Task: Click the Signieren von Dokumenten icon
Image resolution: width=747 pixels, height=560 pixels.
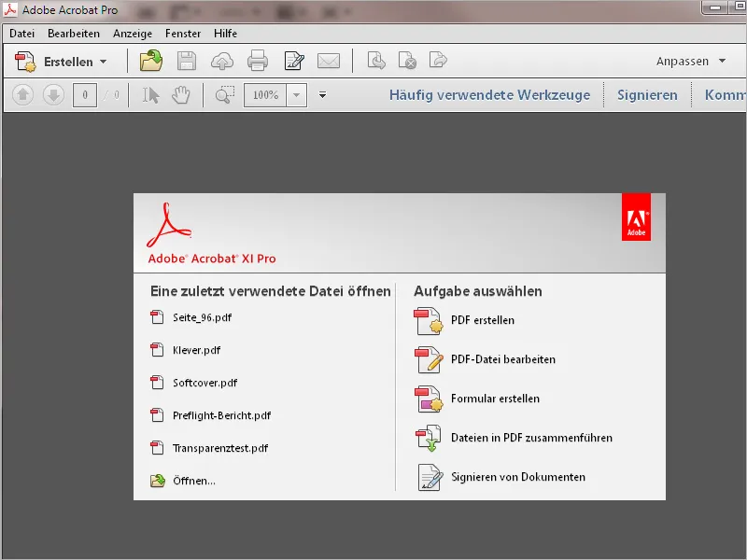Action: pos(430,477)
